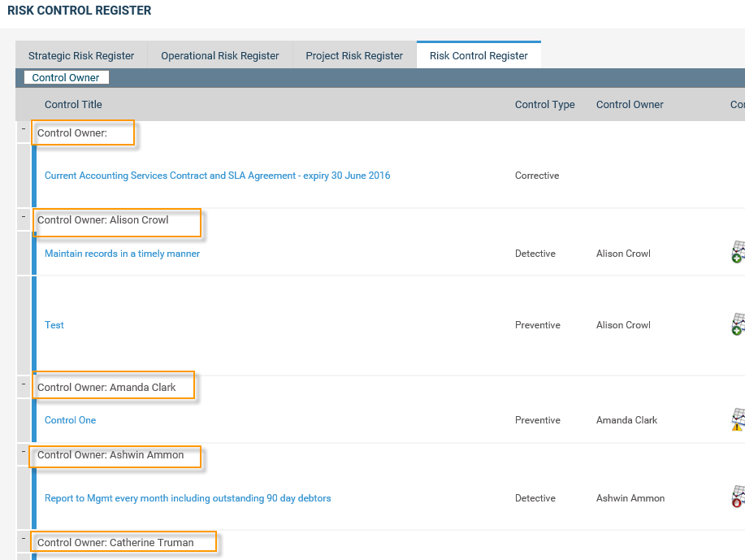Click red chart icon for Ashwin Ammon's control
The width and height of the screenshot is (745, 560).
738,497
